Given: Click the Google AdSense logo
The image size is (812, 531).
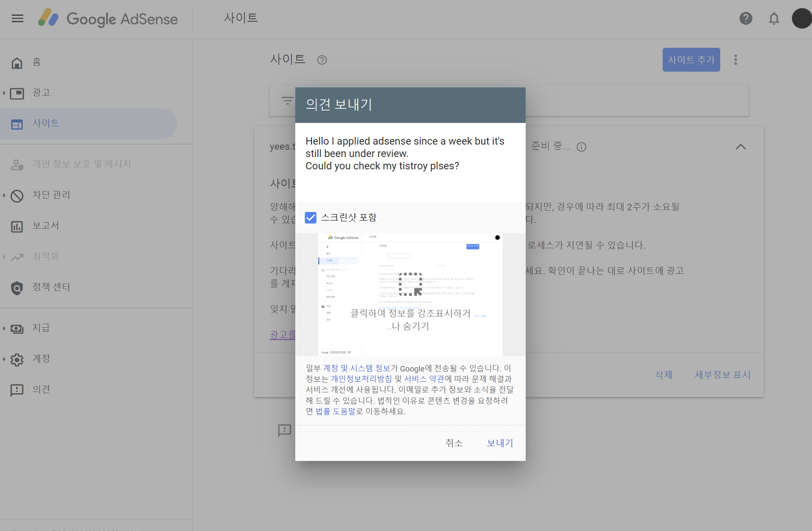Looking at the screenshot, I should [x=108, y=18].
